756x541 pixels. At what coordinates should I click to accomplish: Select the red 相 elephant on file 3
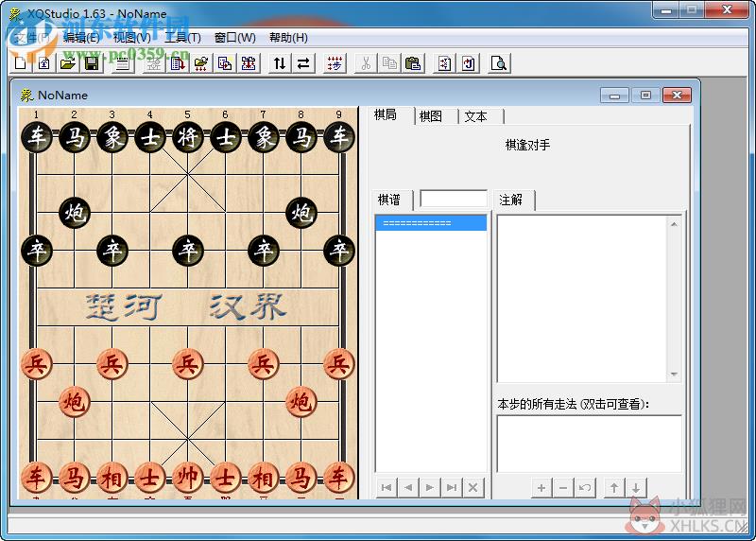112,477
